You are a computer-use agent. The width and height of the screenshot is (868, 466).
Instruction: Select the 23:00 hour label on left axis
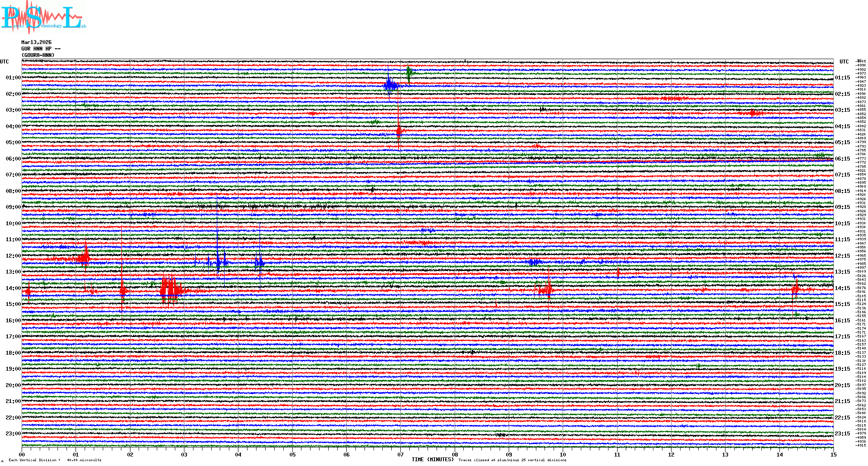pyautogui.click(x=13, y=434)
